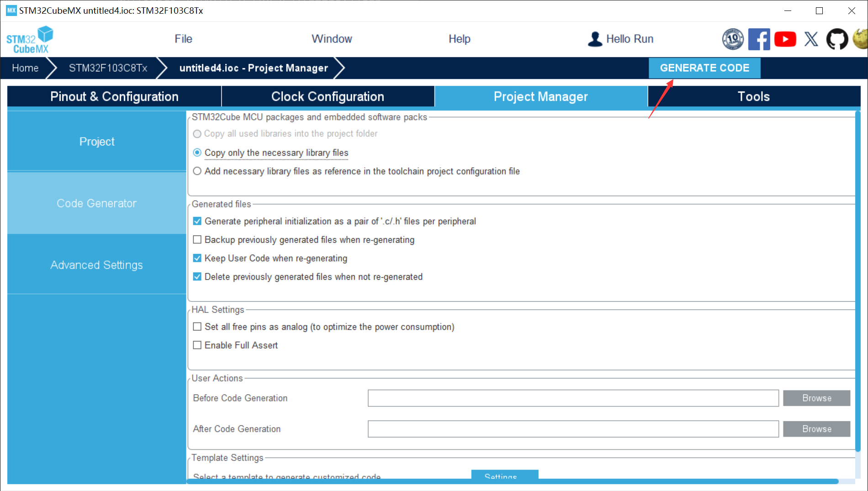The height and width of the screenshot is (491, 868).
Task: Open the GitHub icon link
Action: pos(837,39)
